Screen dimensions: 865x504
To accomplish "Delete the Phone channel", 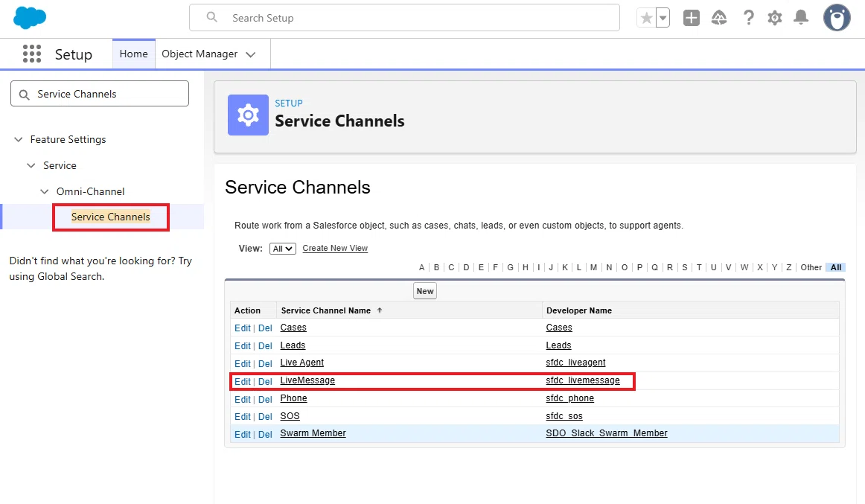I will pos(265,399).
